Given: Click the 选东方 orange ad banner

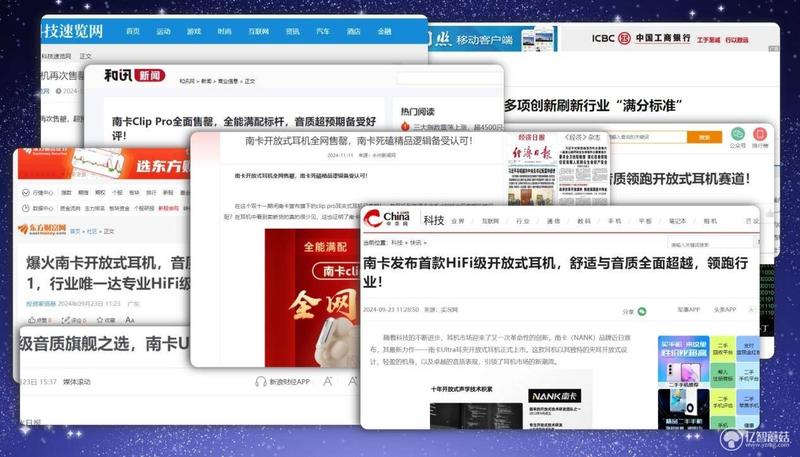Looking at the screenshot, I should click(104, 163).
